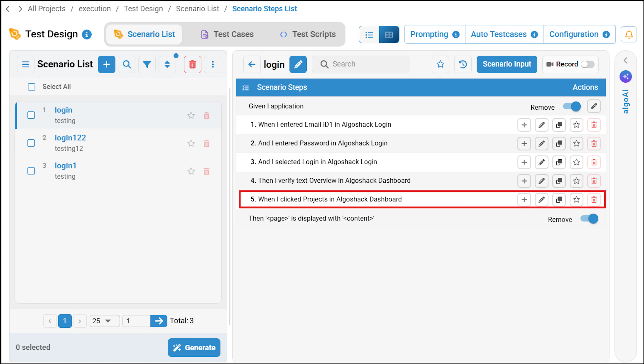Open the scenario filter funnel icon
This screenshot has height=364, width=644.
(147, 64)
